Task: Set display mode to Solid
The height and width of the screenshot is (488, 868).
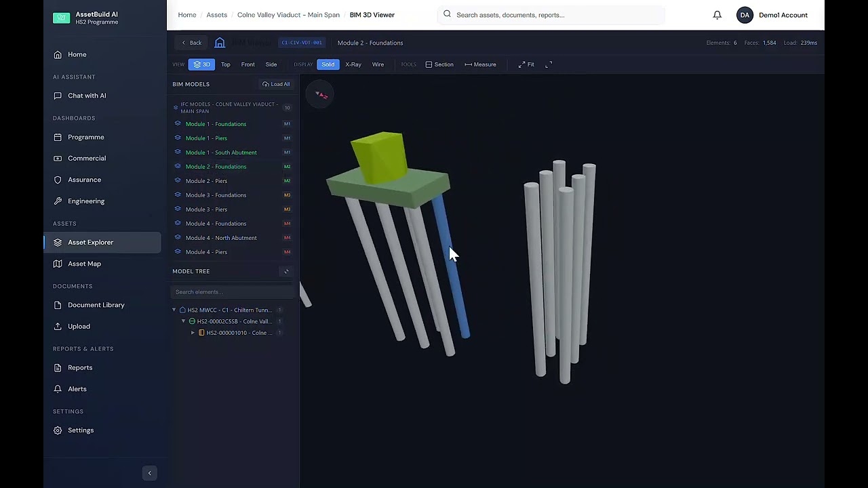Action: coord(328,64)
